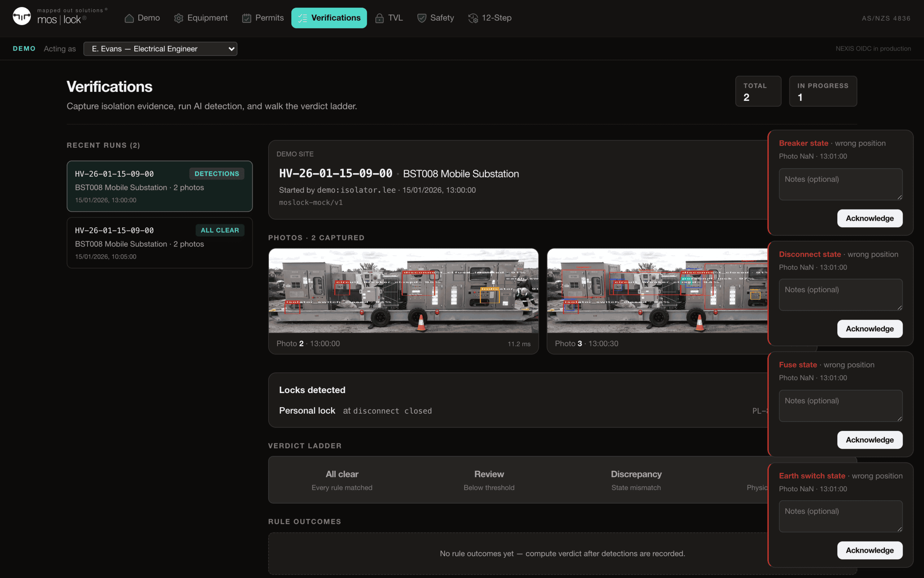Open the Demo tab
924x578 pixels.
pos(142,18)
